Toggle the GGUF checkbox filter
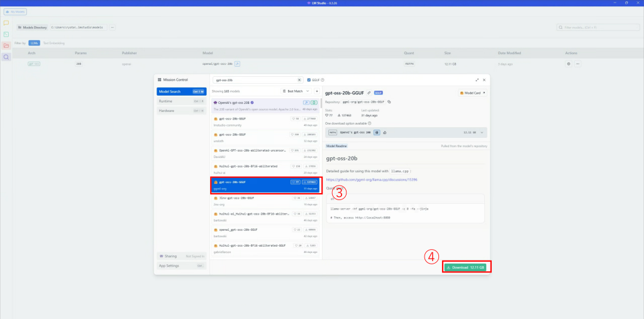The image size is (644, 319). (309, 81)
